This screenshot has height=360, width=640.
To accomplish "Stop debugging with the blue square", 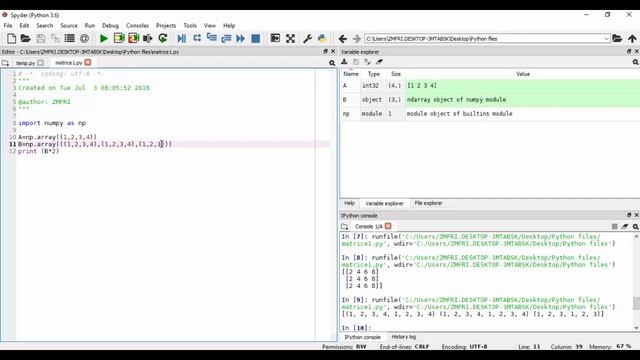I will [256, 38].
